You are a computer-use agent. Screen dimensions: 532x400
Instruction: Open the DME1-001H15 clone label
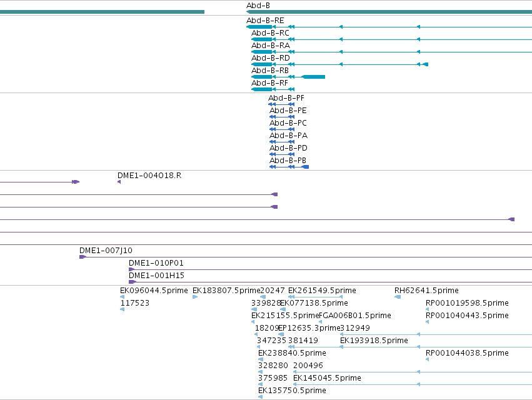click(156, 276)
